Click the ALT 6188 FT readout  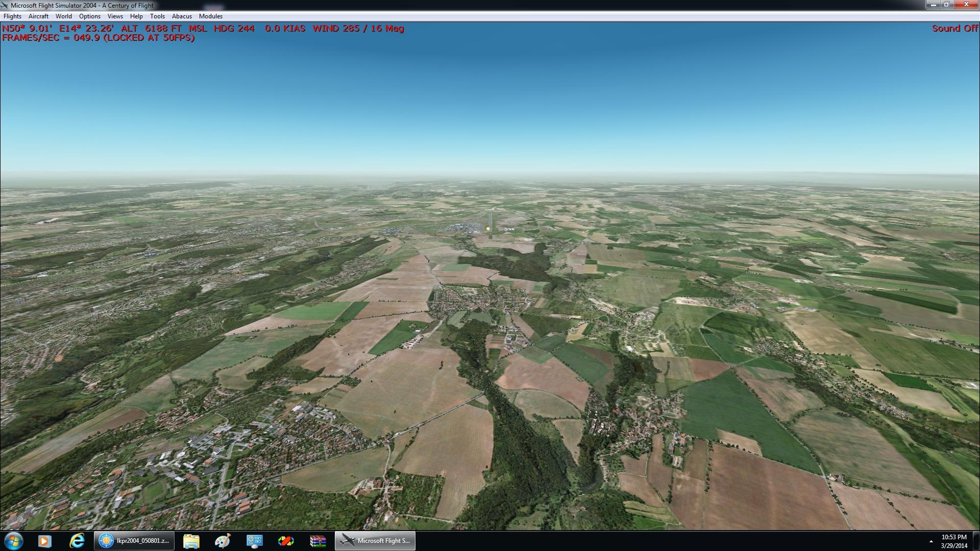tap(152, 29)
